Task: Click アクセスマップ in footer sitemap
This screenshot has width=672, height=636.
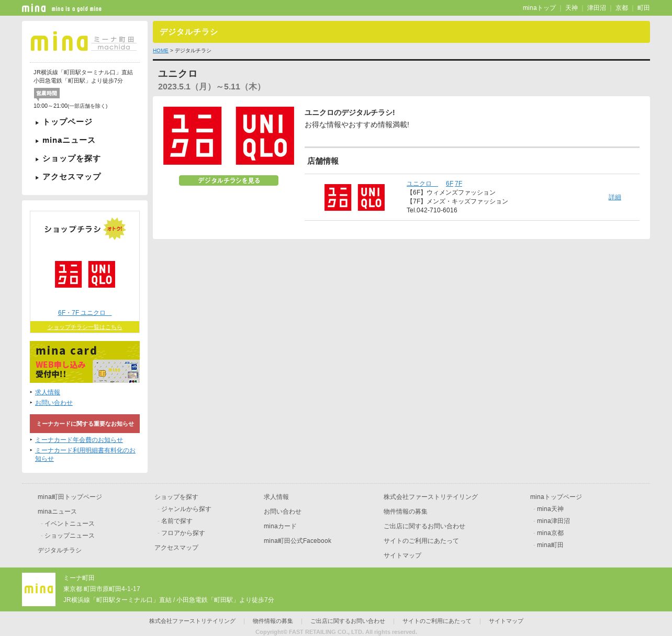Action: coord(176,548)
